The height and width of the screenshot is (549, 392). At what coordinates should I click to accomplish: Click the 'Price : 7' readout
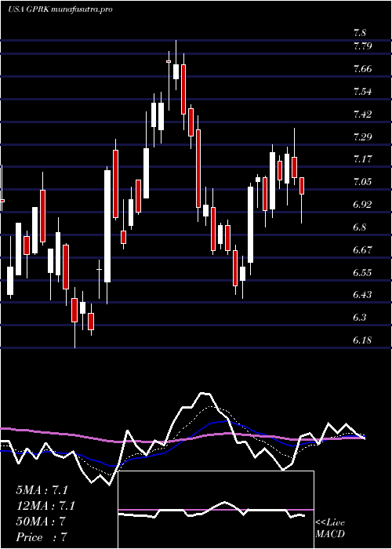41,537
